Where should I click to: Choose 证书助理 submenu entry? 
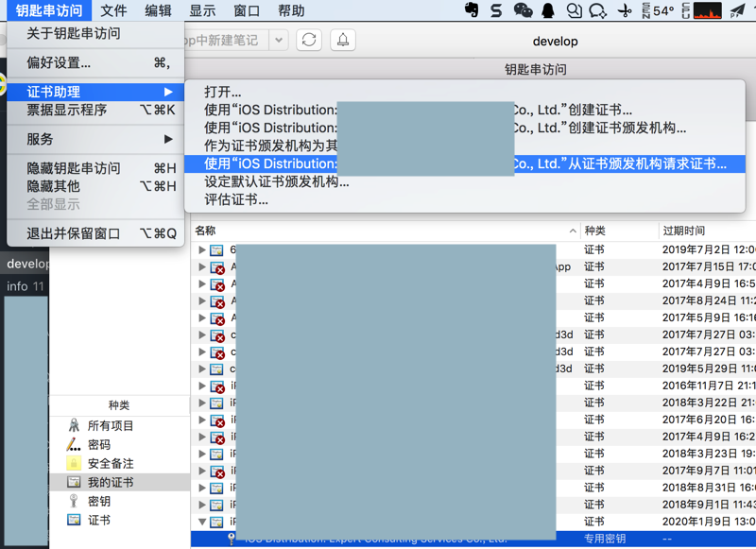click(x=95, y=92)
